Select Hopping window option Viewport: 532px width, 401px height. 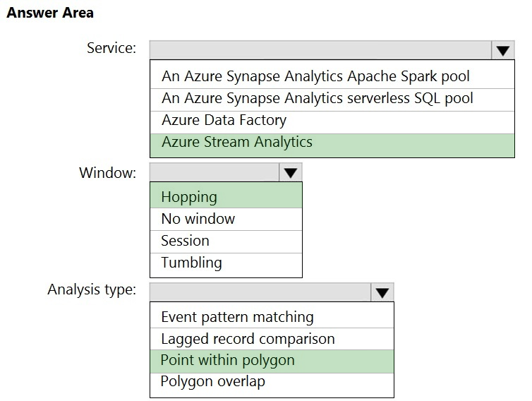[189, 197]
